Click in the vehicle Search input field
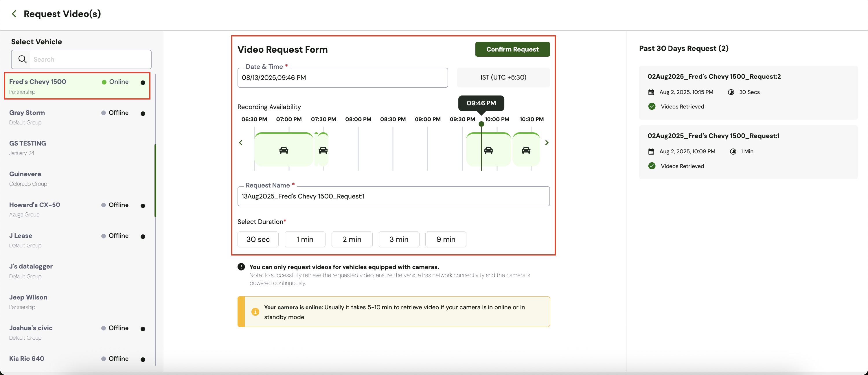 [90, 59]
